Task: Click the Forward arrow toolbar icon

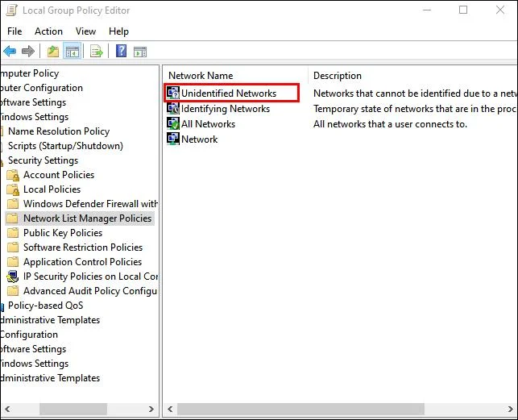Action: (x=28, y=52)
